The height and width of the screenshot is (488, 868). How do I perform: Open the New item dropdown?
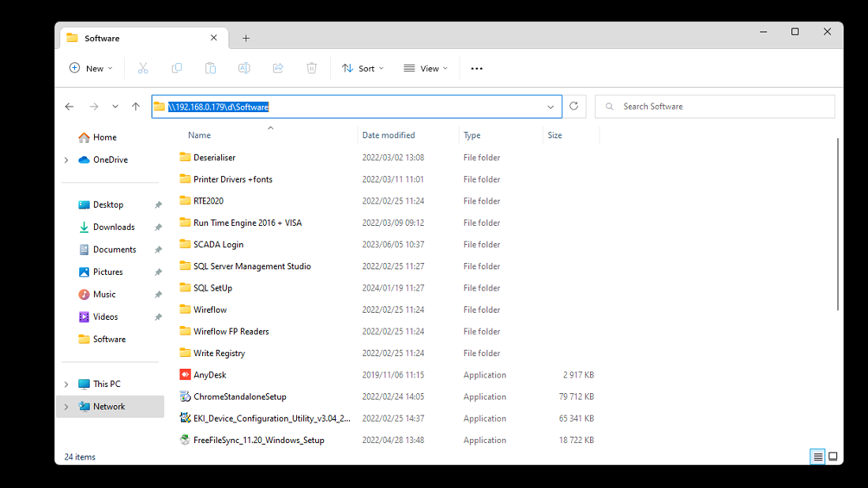tap(91, 68)
